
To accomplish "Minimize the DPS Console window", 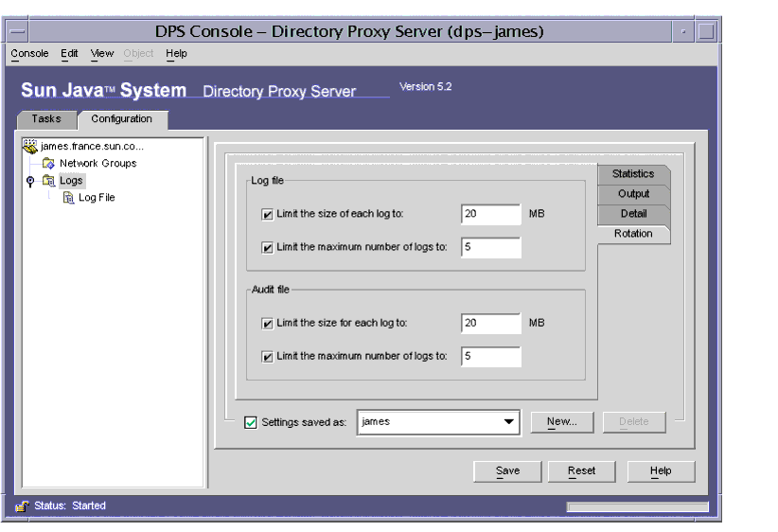I will tap(683, 31).
